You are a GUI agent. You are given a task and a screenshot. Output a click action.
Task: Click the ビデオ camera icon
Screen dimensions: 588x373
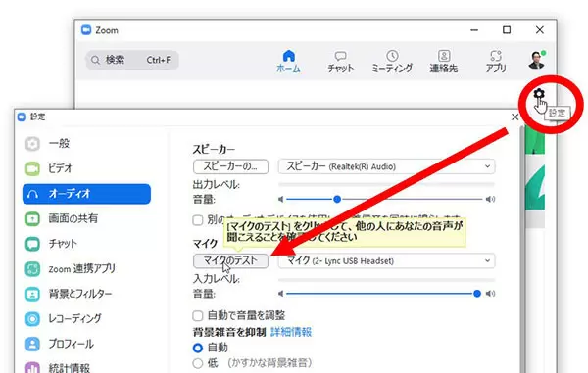click(x=32, y=169)
